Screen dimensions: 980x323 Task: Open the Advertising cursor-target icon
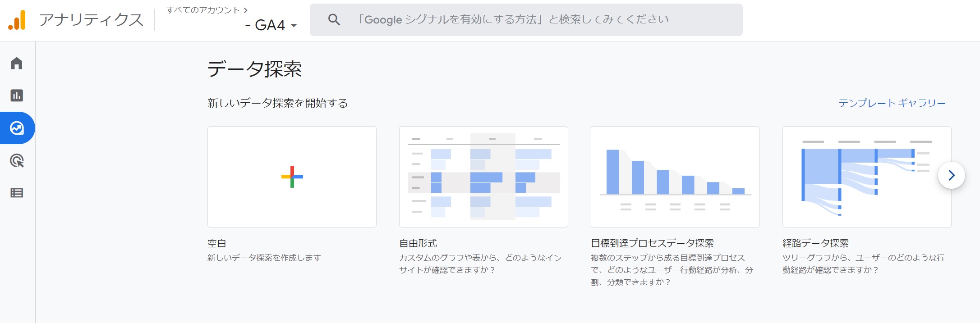[x=17, y=161]
